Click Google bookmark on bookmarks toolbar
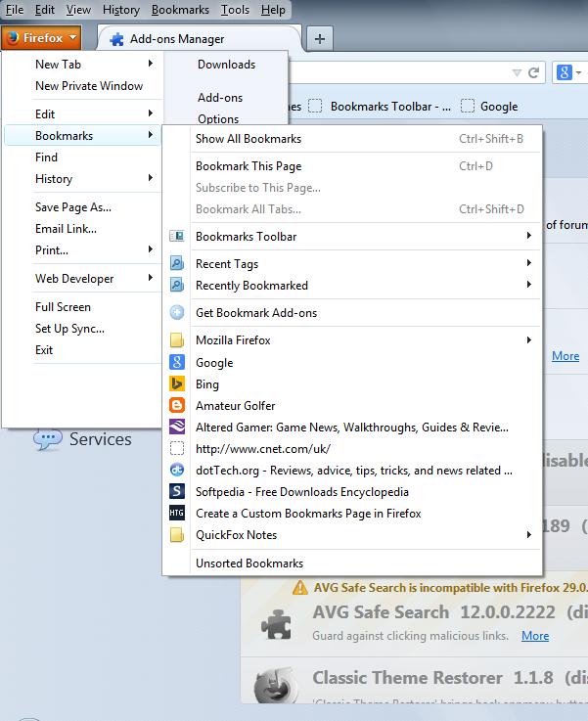The height and width of the screenshot is (721, 588). point(489,107)
